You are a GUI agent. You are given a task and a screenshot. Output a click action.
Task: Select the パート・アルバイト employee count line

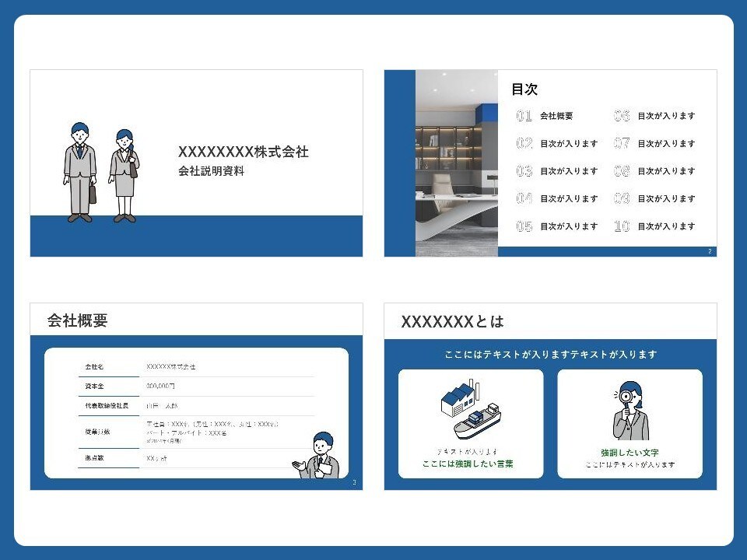click(x=187, y=433)
